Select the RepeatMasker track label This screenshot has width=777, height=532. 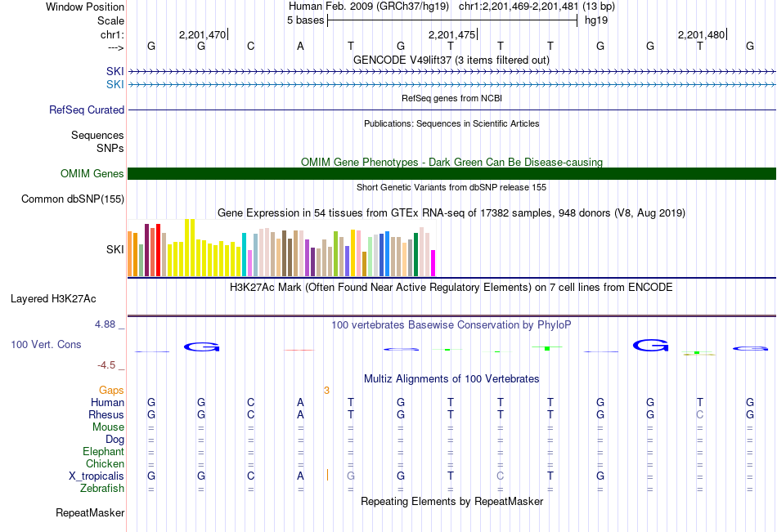coord(90,513)
